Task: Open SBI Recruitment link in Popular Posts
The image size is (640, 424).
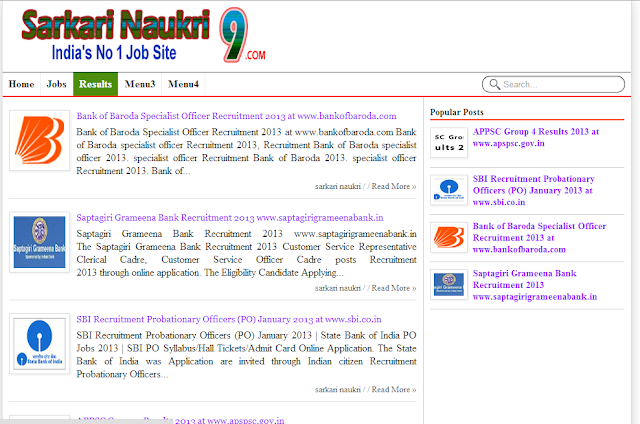Action: 533,190
